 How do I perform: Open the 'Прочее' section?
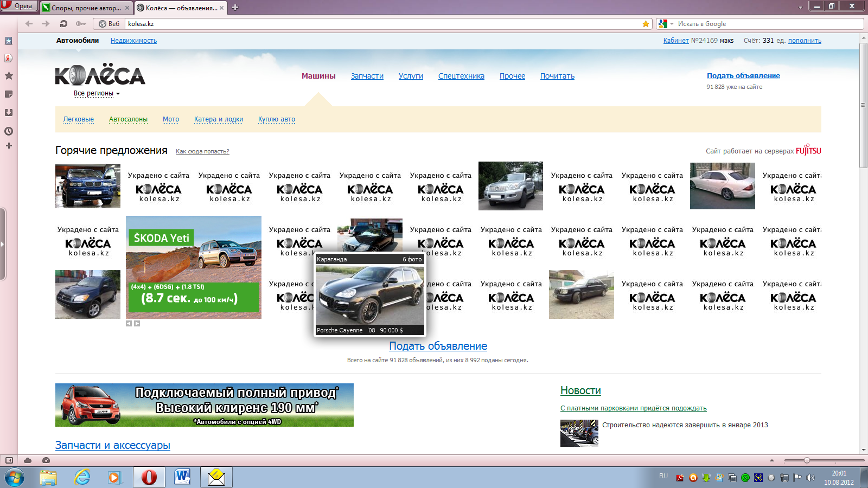pyautogui.click(x=512, y=76)
